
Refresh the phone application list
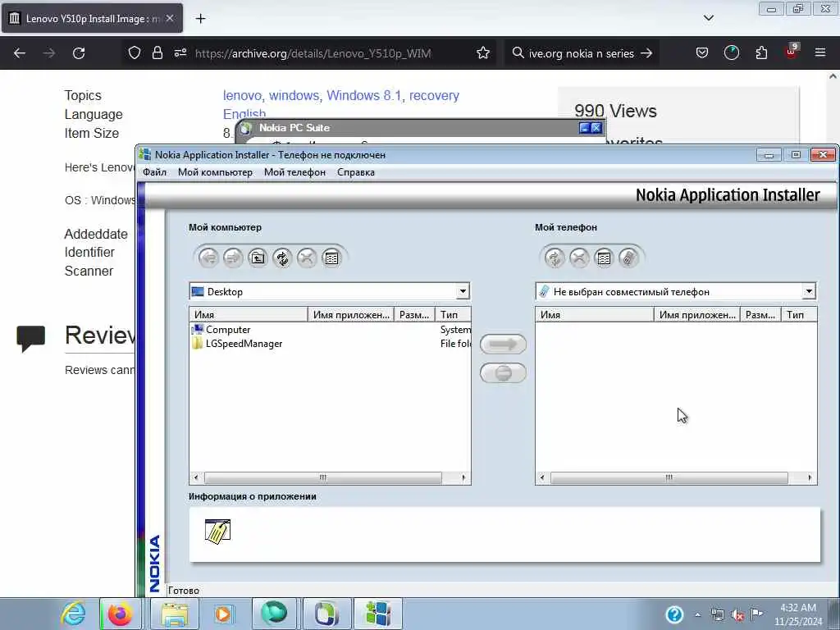tap(555, 258)
